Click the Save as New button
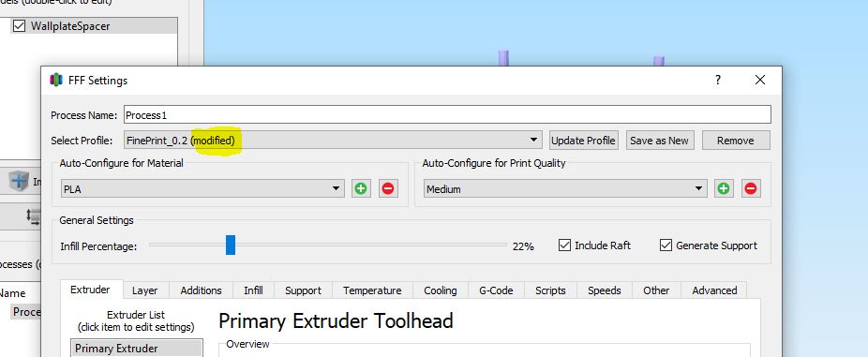Screen dimensions: 868x357 659,140
